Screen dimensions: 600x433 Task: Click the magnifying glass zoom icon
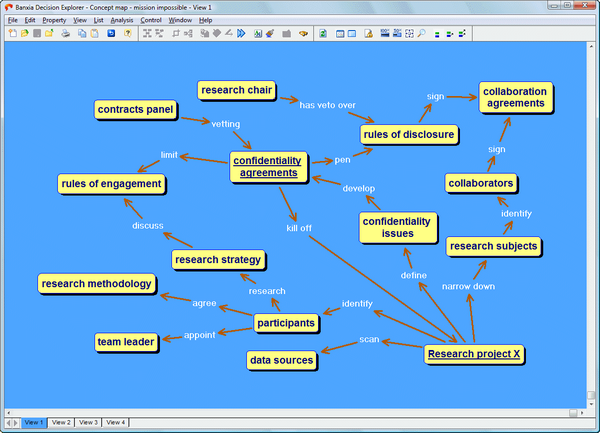coord(422,33)
